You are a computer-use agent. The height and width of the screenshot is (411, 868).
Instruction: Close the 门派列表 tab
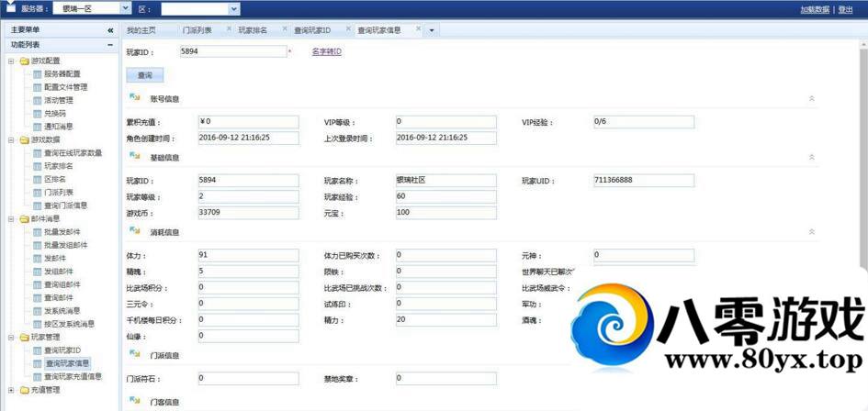click(230, 28)
